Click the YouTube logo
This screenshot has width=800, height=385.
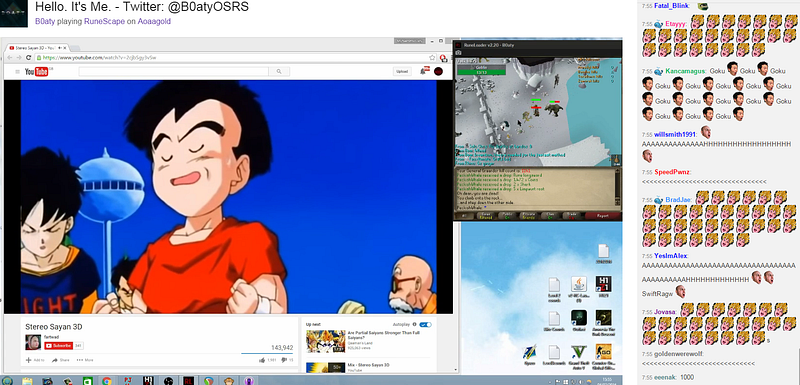click(x=37, y=72)
